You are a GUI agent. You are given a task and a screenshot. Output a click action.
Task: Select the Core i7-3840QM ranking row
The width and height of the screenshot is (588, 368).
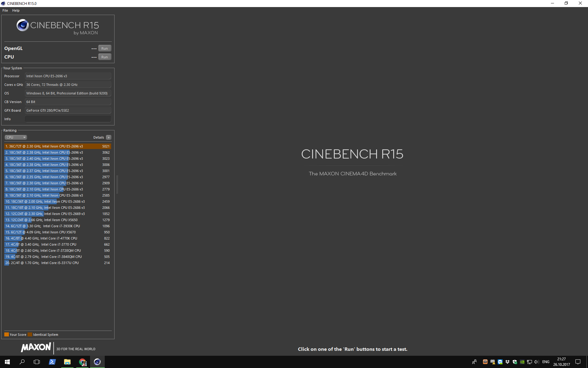point(58,257)
